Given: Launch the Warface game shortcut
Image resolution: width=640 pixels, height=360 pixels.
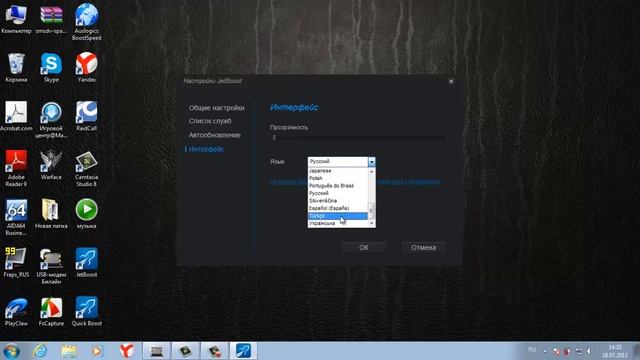Looking at the screenshot, I should coord(51,165).
